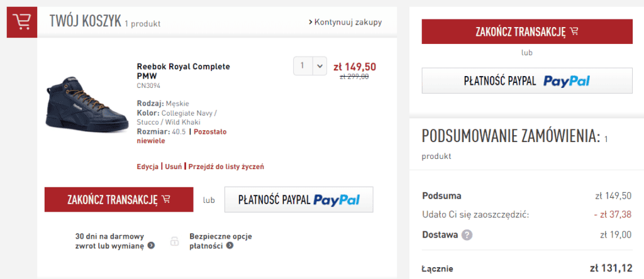Open the product quantity dropdown
The image size is (644, 279).
pyautogui.click(x=311, y=66)
